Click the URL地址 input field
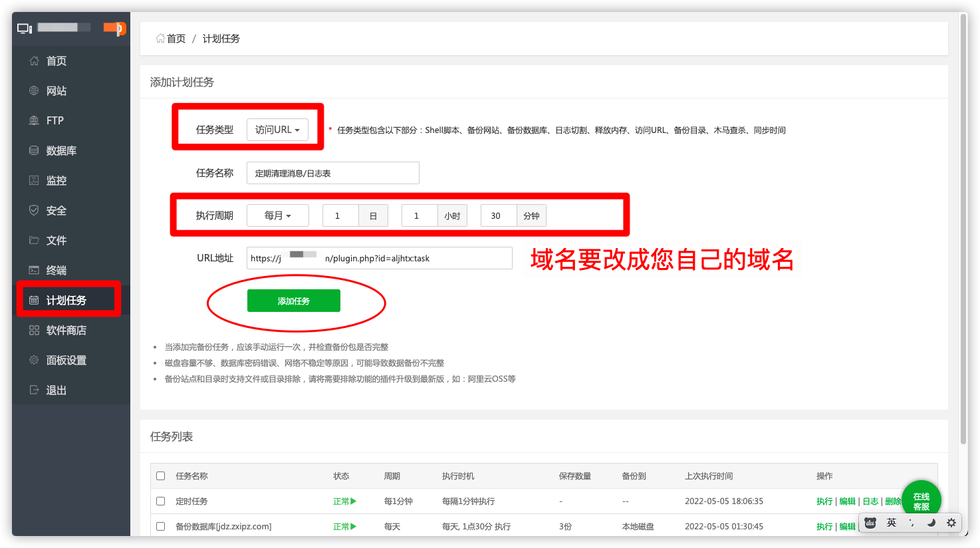Viewport: 980px width, 548px height. click(x=379, y=258)
